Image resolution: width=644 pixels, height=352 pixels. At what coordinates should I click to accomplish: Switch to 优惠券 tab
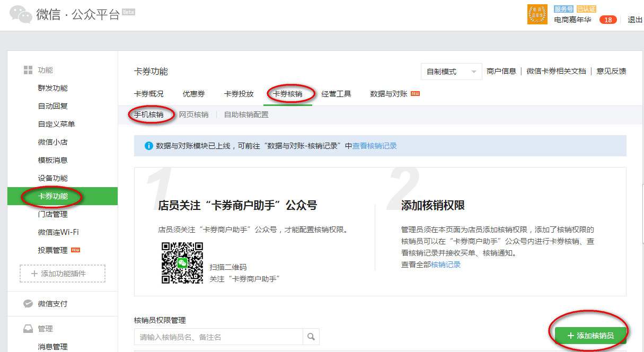(x=194, y=94)
